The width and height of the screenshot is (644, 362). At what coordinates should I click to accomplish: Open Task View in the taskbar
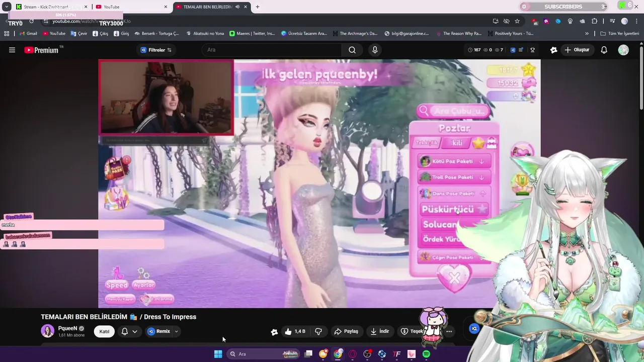(308, 354)
